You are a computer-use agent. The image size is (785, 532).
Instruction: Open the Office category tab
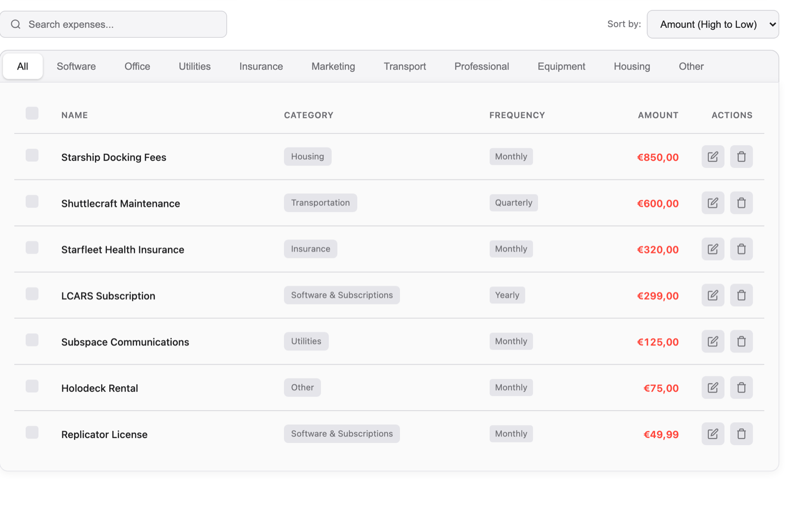137,66
